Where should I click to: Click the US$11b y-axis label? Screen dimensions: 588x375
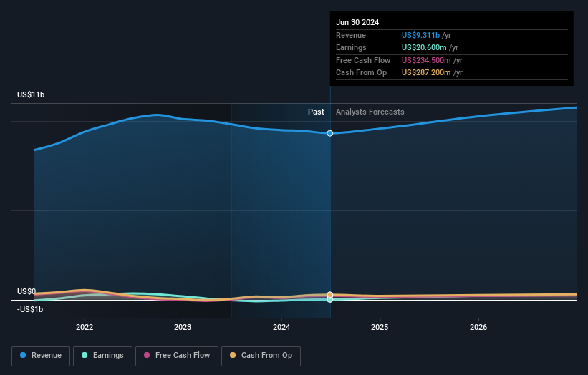[x=31, y=94]
